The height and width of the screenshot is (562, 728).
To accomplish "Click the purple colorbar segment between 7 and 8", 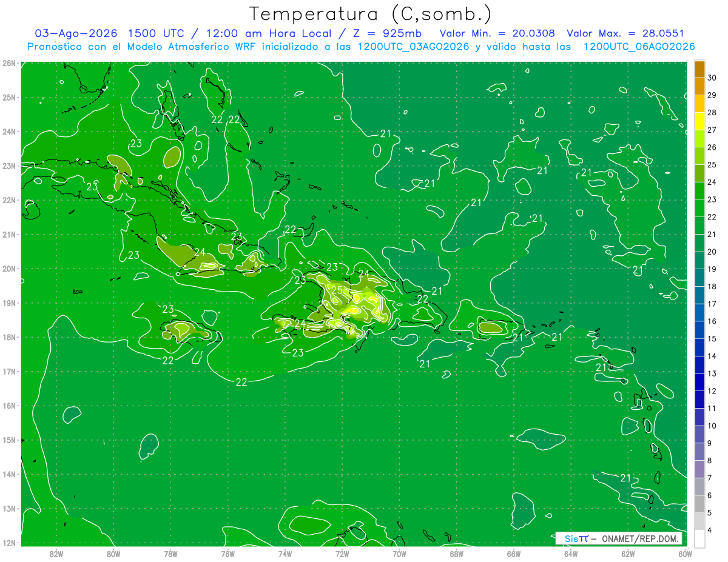I will click(x=699, y=469).
